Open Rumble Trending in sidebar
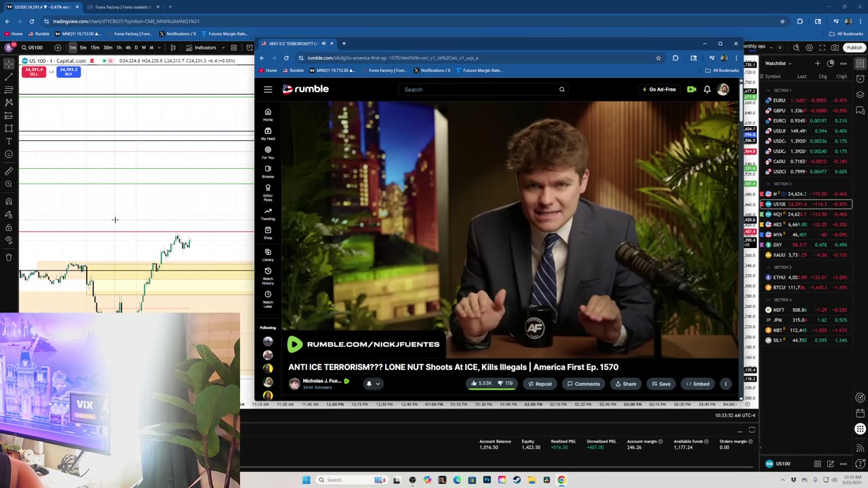 268,214
